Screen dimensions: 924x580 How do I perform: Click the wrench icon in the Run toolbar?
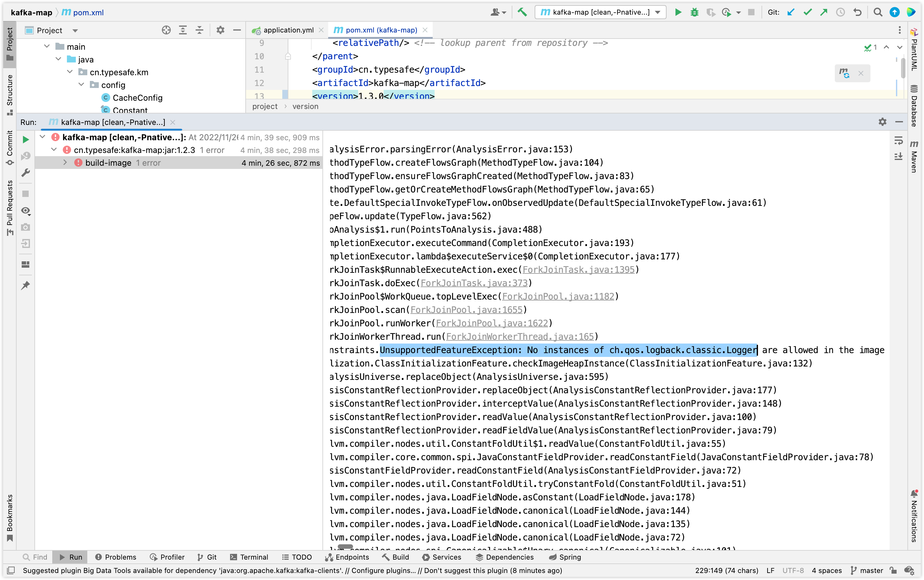click(26, 173)
